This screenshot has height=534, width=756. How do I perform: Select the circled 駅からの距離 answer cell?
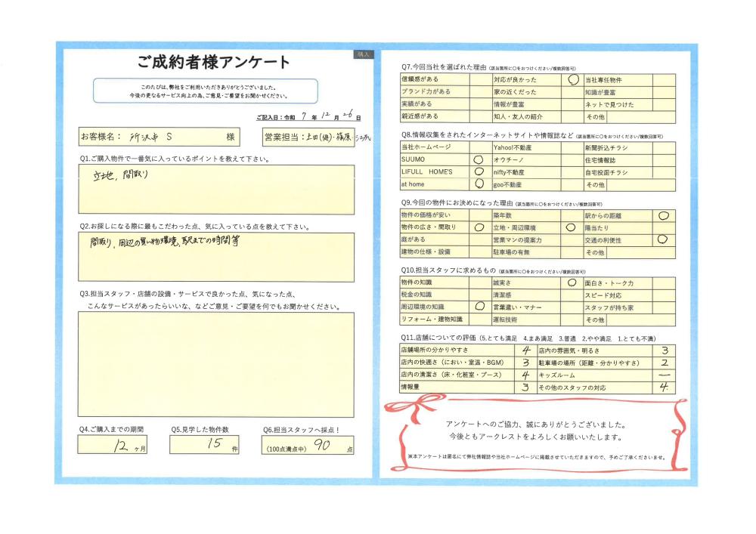(x=663, y=215)
